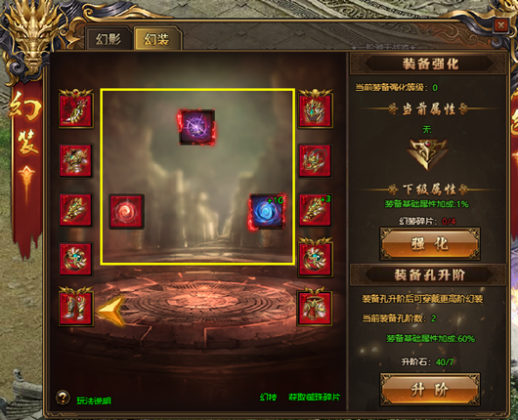Switch to the 幻装 tab
Screen dimensions: 518x420
[157, 39]
